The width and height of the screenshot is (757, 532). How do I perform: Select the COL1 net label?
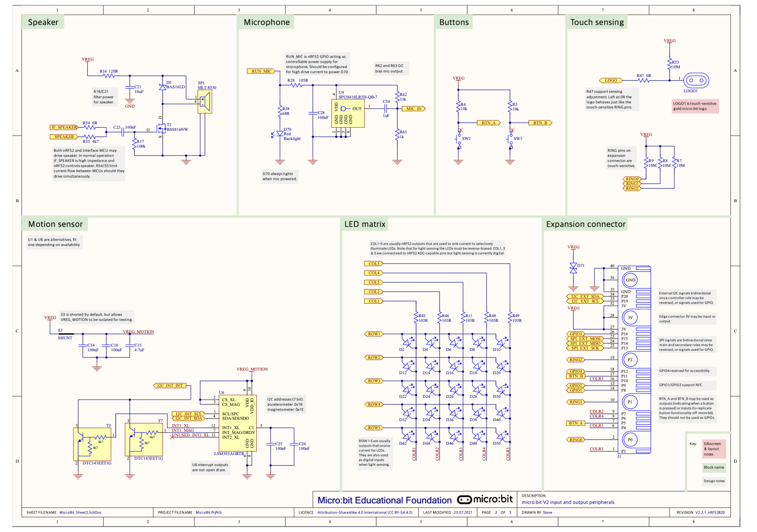tap(374, 301)
